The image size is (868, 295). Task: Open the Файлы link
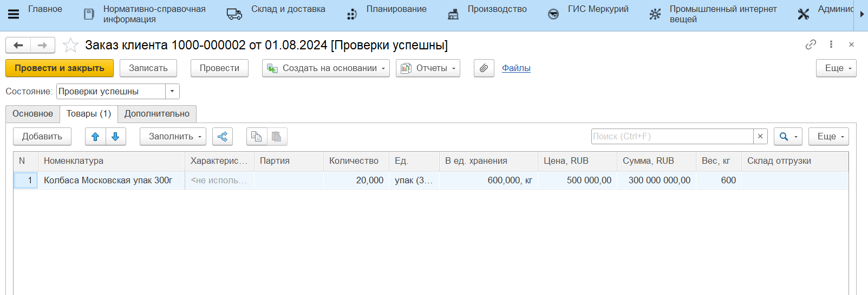516,68
